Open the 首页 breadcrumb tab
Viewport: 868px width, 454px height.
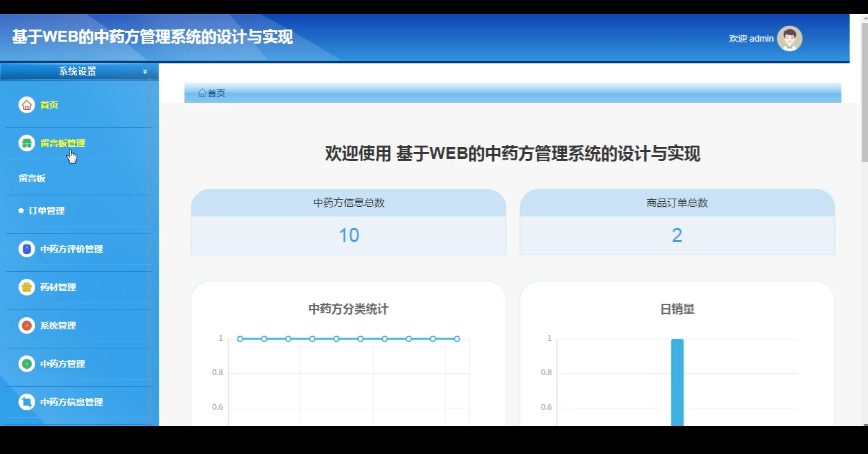point(216,94)
